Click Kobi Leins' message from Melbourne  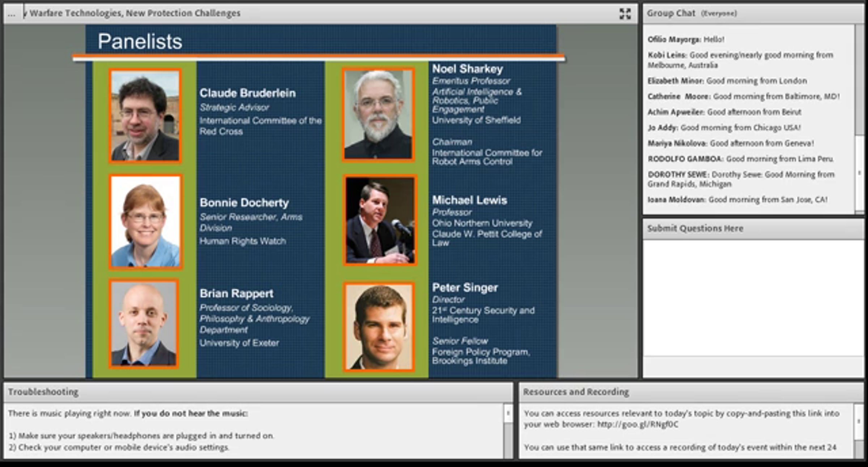pyautogui.click(x=740, y=60)
